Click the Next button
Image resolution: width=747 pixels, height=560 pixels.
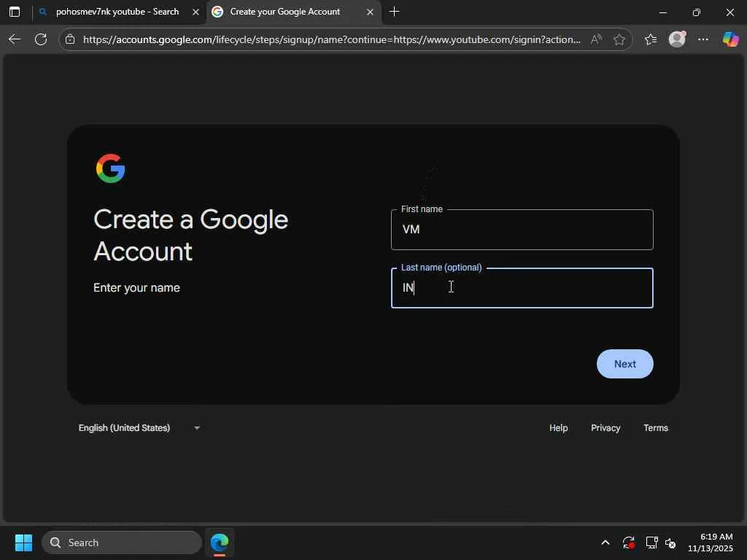tap(624, 364)
